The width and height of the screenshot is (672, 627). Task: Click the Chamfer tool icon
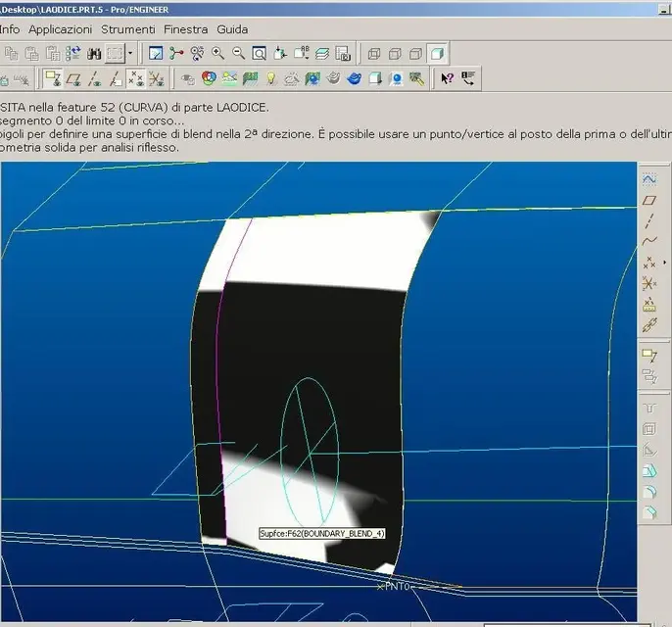(x=649, y=512)
